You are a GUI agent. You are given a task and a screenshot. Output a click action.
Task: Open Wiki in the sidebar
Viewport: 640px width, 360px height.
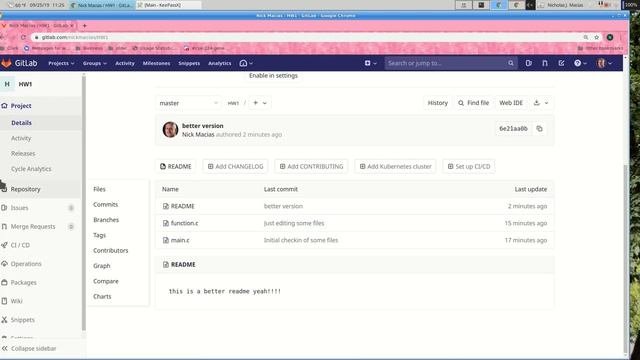pyautogui.click(x=41, y=301)
